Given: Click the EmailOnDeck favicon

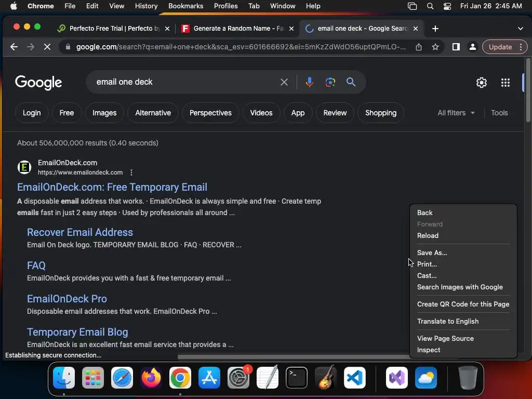Looking at the screenshot, I should pyautogui.click(x=24, y=167).
